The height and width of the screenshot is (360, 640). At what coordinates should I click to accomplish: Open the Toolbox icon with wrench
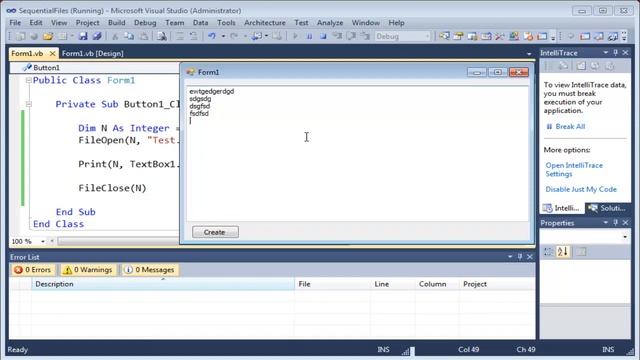tap(500, 36)
